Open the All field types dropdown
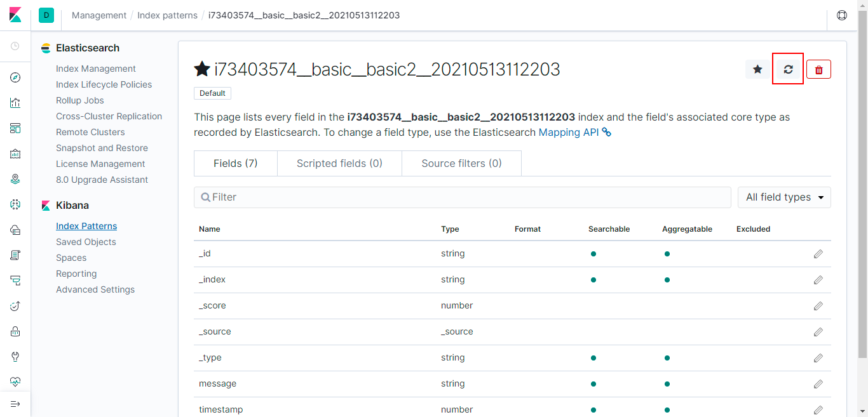This screenshot has width=868, height=417. click(784, 197)
